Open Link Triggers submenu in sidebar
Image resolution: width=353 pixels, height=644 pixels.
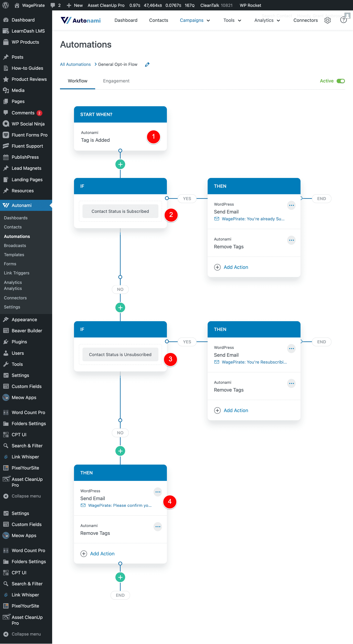coord(16,273)
